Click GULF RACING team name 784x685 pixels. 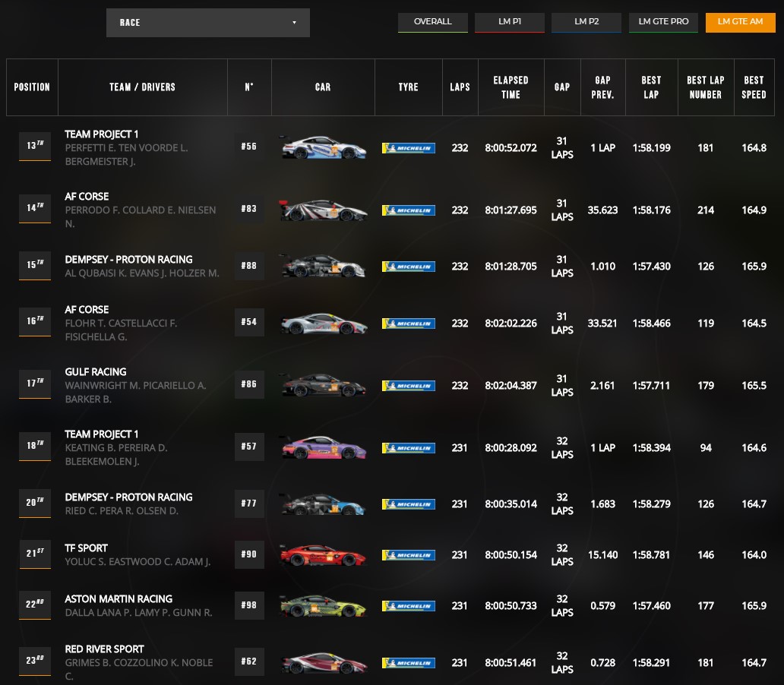click(x=96, y=372)
